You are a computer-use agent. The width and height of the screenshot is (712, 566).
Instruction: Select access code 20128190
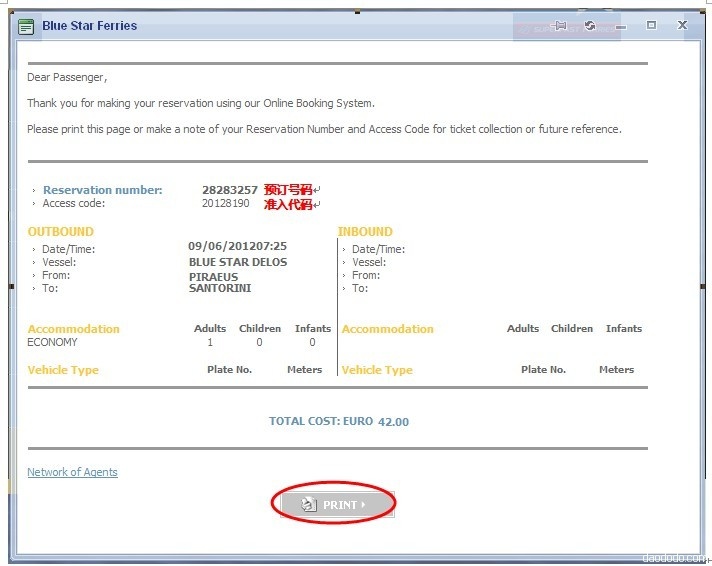[x=226, y=203]
